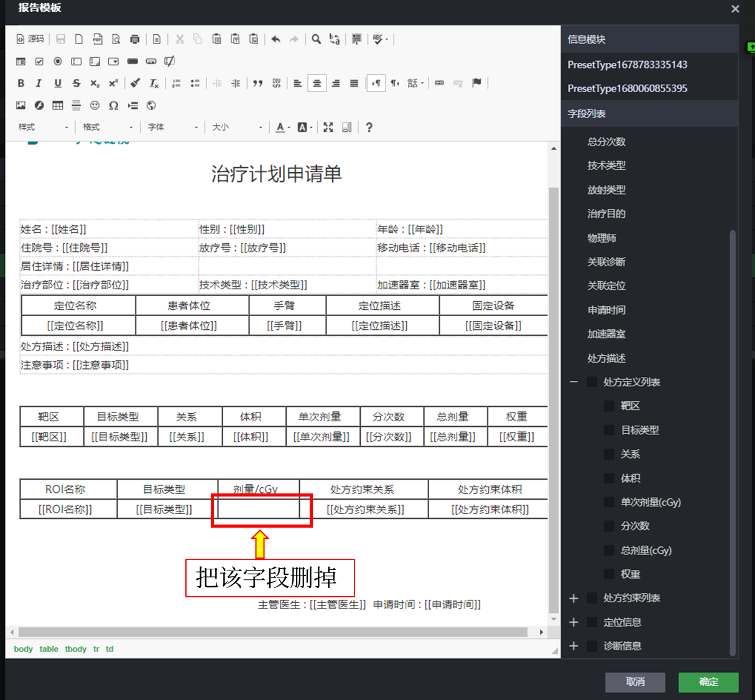Expand the 处方约束列表 tree node

tap(573, 598)
